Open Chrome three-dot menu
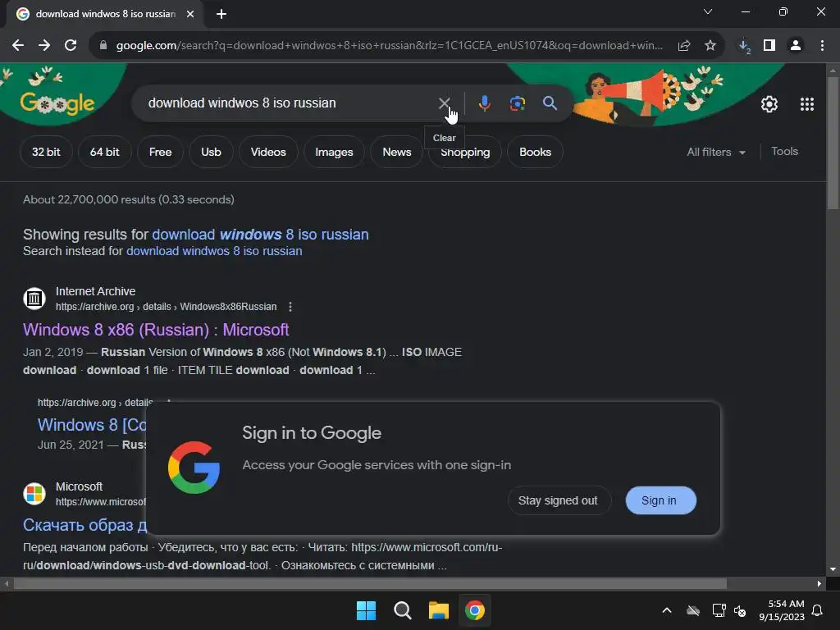Image resolution: width=840 pixels, height=630 pixels. pyautogui.click(x=822, y=46)
